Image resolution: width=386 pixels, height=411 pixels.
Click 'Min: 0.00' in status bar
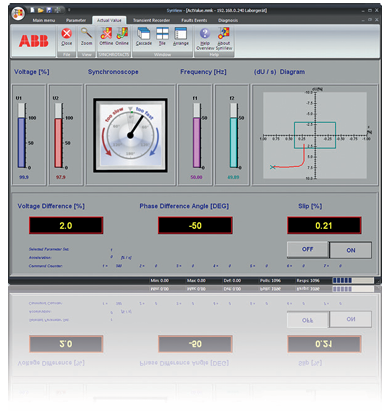(x=160, y=280)
